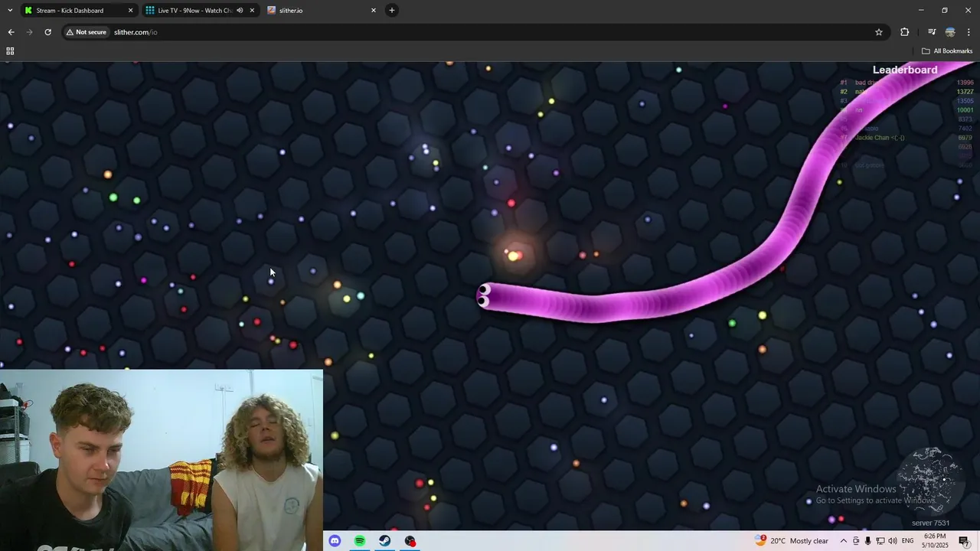Click the Not secure site info chip
Viewport: 980px width, 551px height.
click(86, 32)
